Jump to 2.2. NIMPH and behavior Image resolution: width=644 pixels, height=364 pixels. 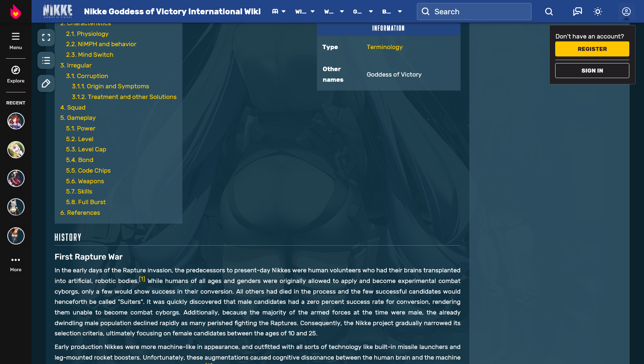[x=101, y=44]
